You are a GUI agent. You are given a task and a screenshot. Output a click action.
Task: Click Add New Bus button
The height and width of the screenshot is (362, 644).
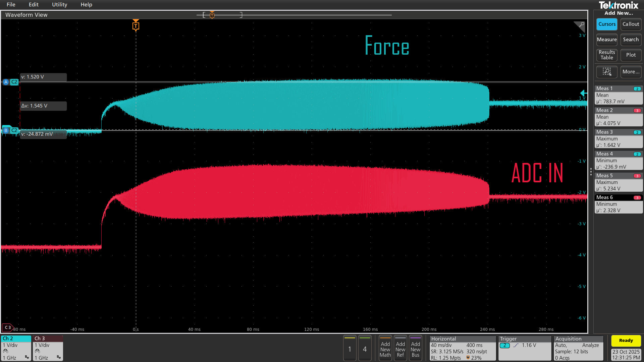415,348
